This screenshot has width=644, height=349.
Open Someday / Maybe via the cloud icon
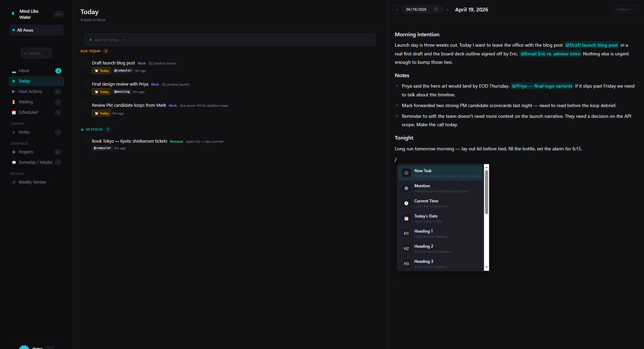click(14, 162)
